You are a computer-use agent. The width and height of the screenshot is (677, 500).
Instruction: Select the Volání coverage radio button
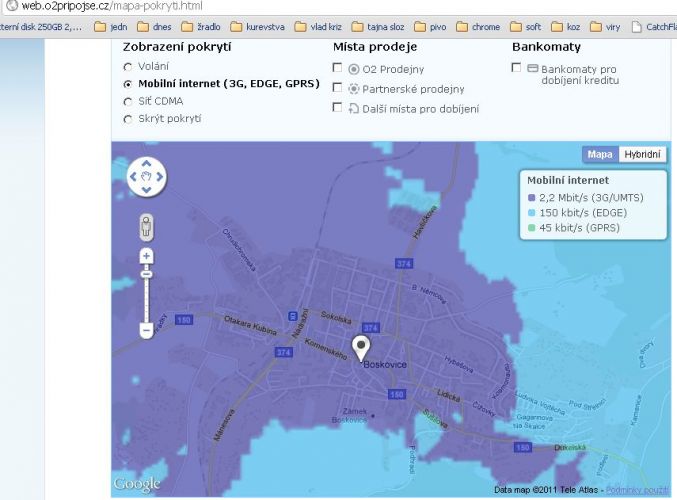click(x=127, y=67)
